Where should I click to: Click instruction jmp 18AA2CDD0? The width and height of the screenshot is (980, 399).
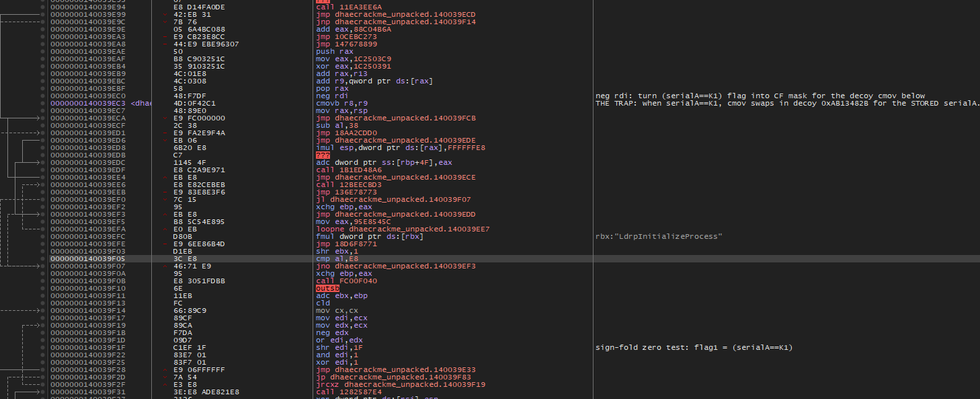point(346,133)
